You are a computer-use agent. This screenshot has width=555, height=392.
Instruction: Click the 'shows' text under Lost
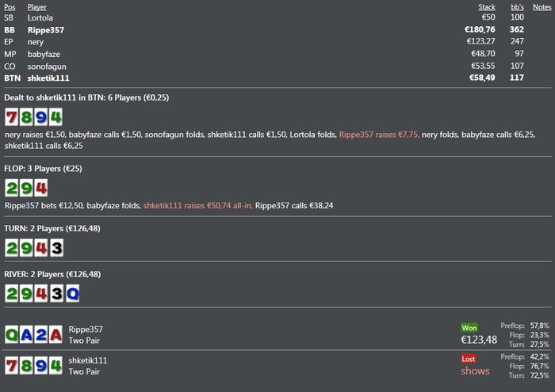point(476,371)
